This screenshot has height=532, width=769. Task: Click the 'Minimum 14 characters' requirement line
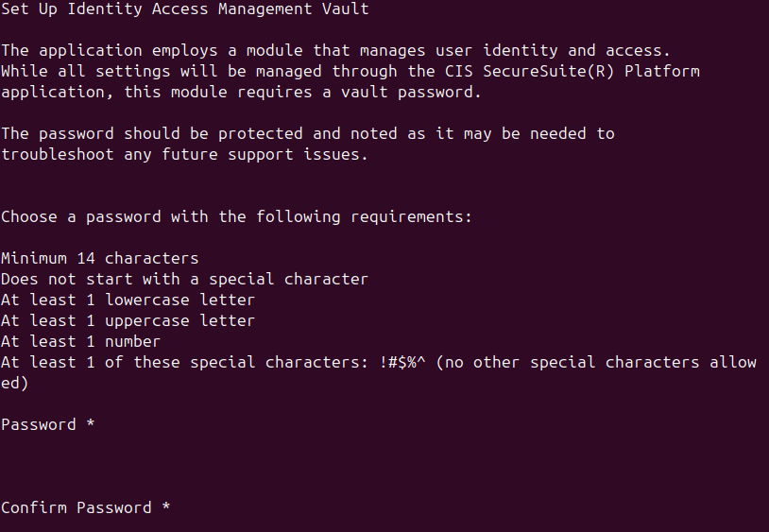[99, 258]
